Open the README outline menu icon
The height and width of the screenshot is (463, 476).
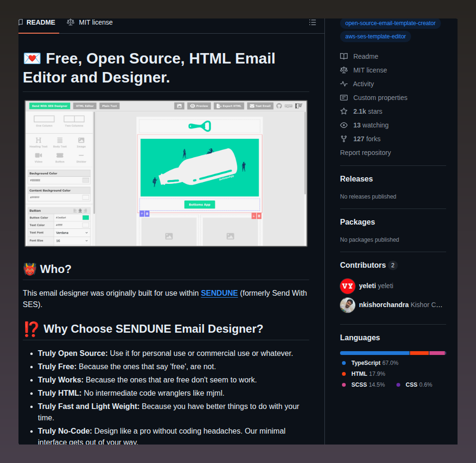(x=313, y=22)
